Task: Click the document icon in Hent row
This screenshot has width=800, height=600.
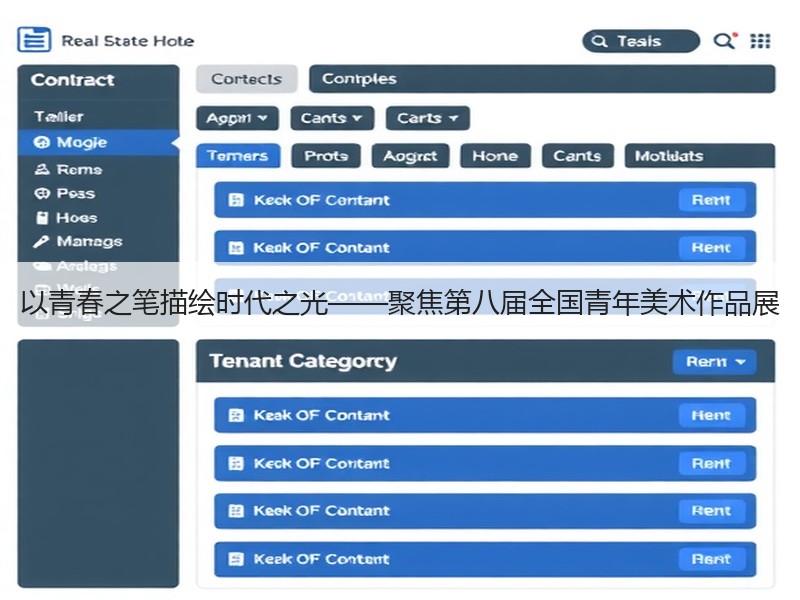Action: point(236,415)
